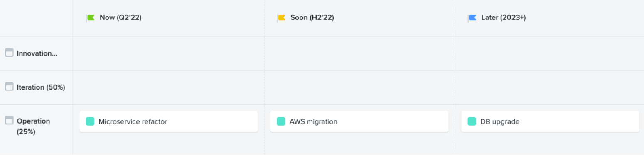Open the AWS migration card
Screen dimensions: 644x155
[x=359, y=121]
